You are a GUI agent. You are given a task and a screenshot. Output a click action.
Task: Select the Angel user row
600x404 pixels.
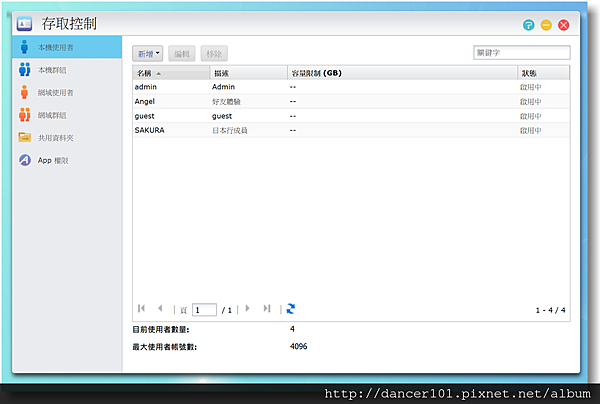click(x=351, y=101)
